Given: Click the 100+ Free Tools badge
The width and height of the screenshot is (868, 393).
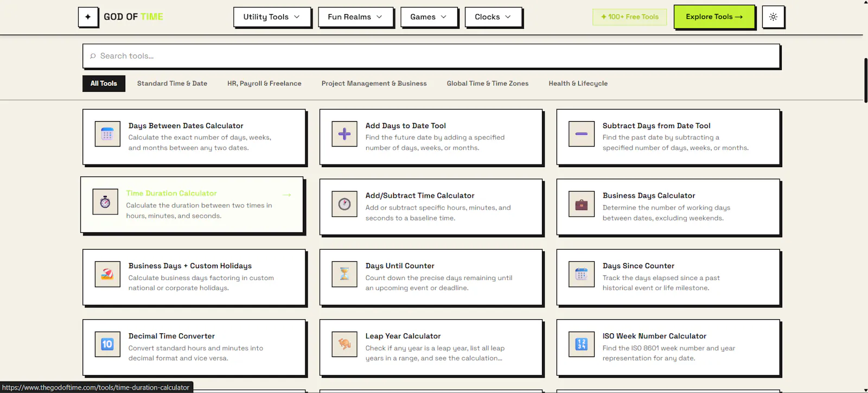Looking at the screenshot, I should click(630, 17).
